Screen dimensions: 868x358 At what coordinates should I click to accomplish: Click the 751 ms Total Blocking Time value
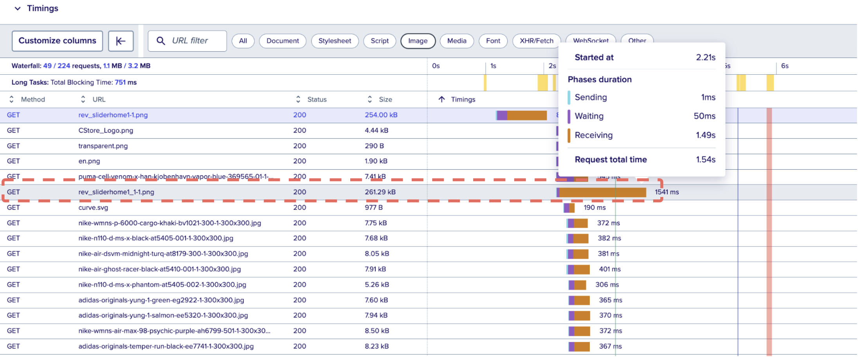coord(126,82)
